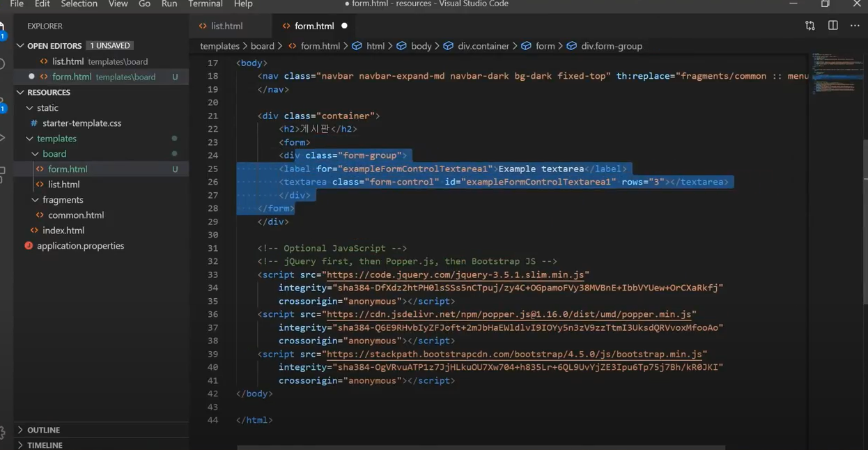Open the Go menu
The image size is (868, 450).
[144, 4]
